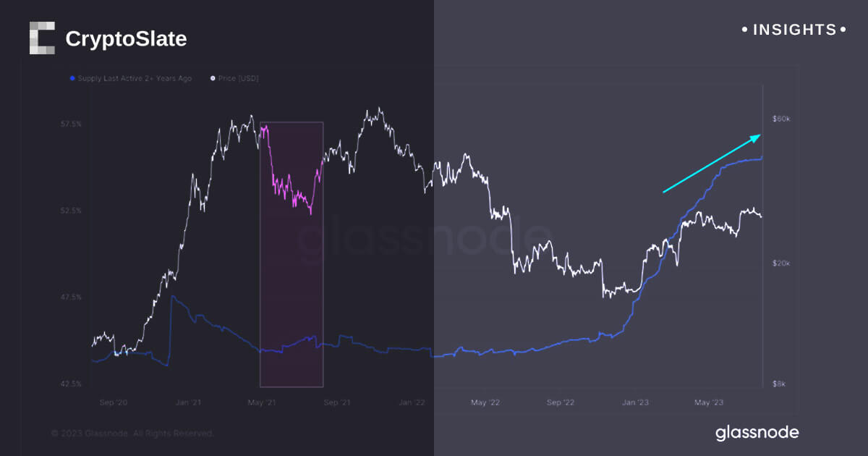Toggle the Price [USD] series in legend
This screenshot has height=456, width=868.
[238, 78]
